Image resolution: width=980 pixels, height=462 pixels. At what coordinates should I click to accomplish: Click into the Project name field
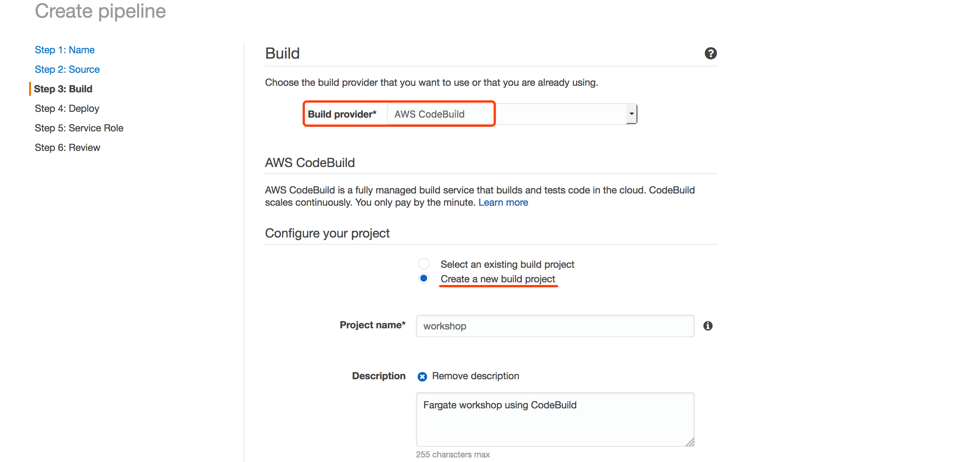[555, 326]
